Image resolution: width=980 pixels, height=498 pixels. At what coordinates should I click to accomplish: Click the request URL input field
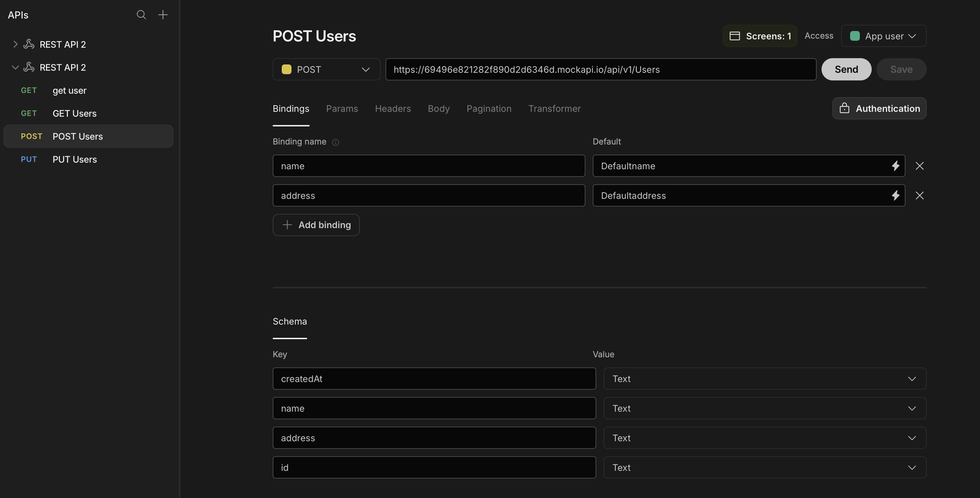pyautogui.click(x=600, y=69)
